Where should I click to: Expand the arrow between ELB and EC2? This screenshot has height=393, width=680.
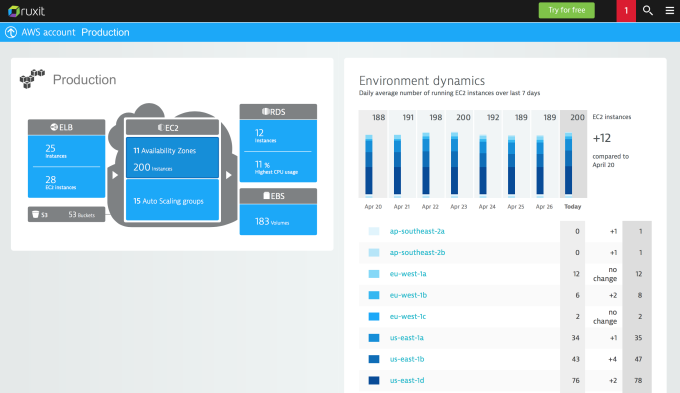pyautogui.click(x=114, y=175)
